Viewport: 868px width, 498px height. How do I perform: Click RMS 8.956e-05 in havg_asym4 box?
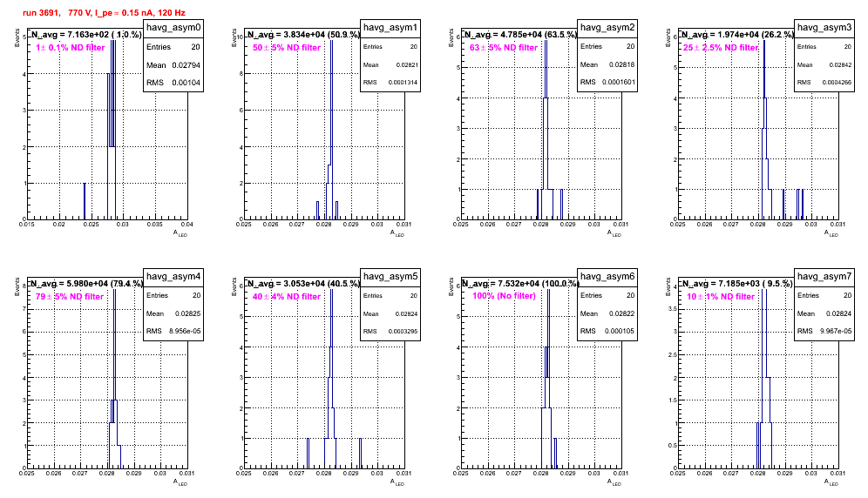(x=173, y=332)
